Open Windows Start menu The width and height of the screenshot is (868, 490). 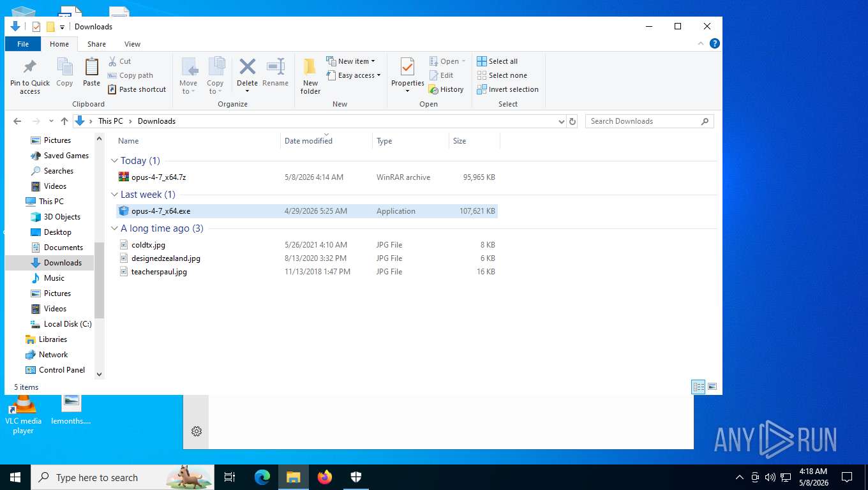[x=15, y=477]
